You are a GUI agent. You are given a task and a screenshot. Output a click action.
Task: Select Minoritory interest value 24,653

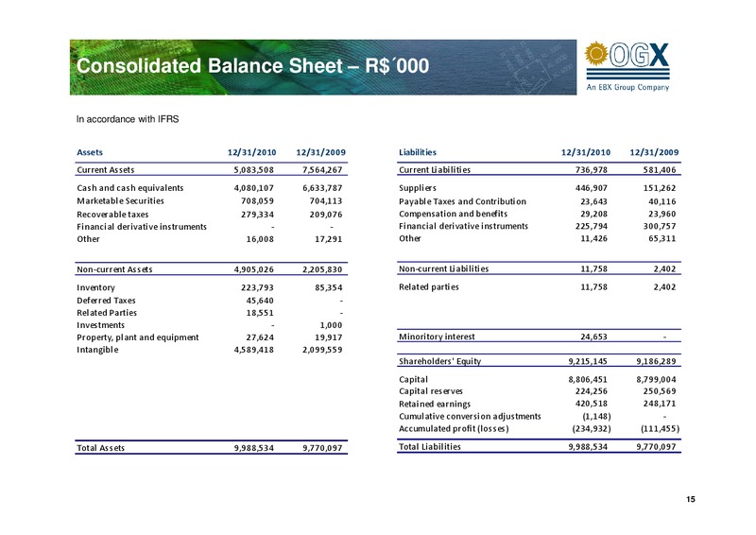point(593,337)
